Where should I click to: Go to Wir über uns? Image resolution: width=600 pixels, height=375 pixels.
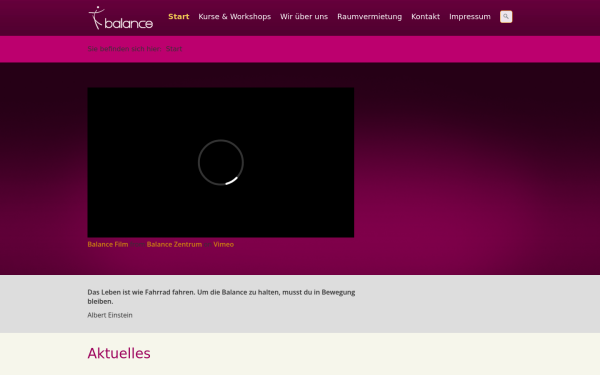304,16
